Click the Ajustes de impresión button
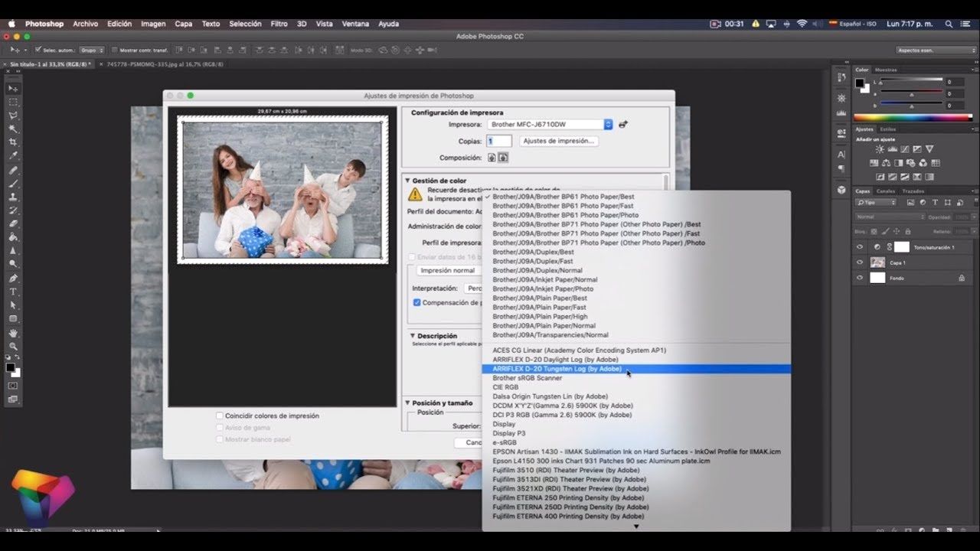 (559, 141)
